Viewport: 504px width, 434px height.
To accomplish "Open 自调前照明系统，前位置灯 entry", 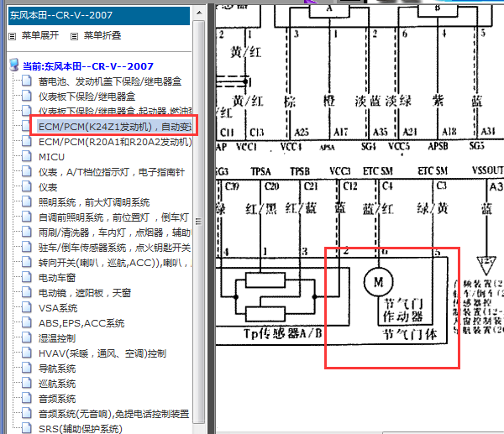I will click(113, 217).
